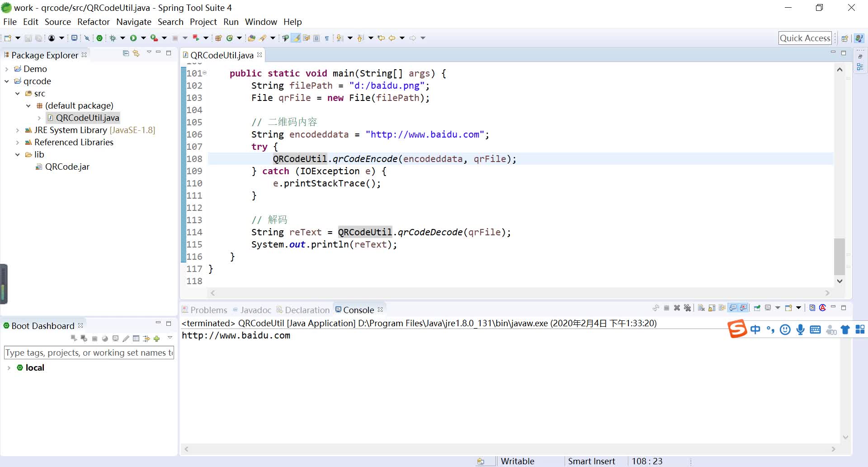Toggle Scroll Lock in Console
The image size is (868, 467).
click(712, 308)
